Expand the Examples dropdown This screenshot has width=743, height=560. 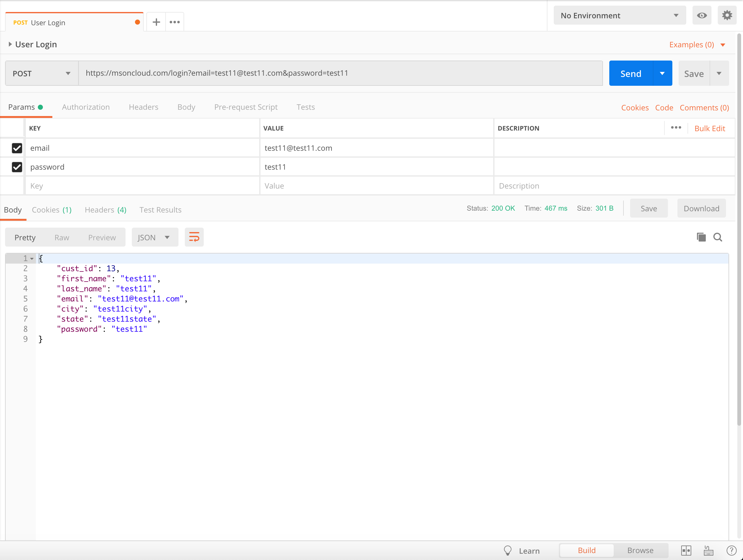(697, 44)
